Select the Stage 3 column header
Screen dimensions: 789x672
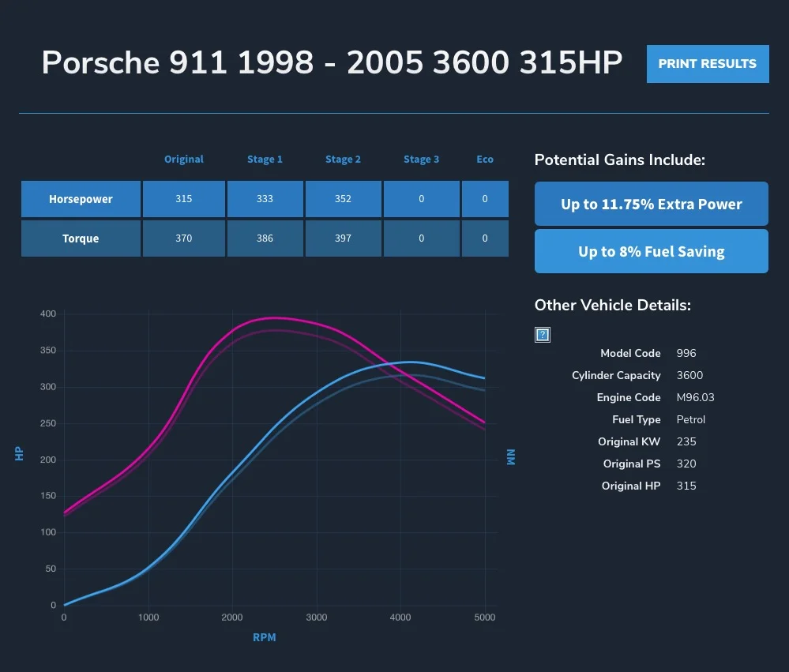pyautogui.click(x=421, y=159)
